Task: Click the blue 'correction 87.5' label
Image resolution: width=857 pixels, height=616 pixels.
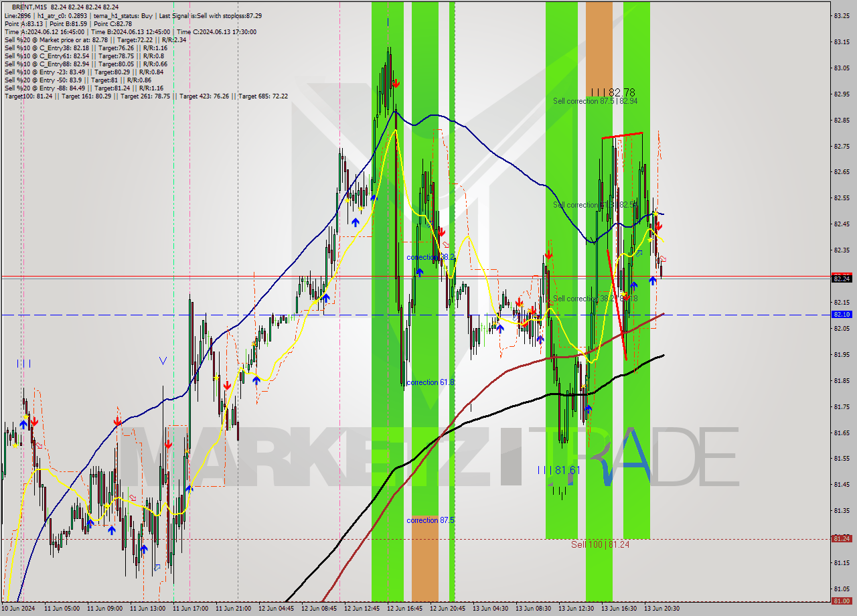Action: click(431, 520)
